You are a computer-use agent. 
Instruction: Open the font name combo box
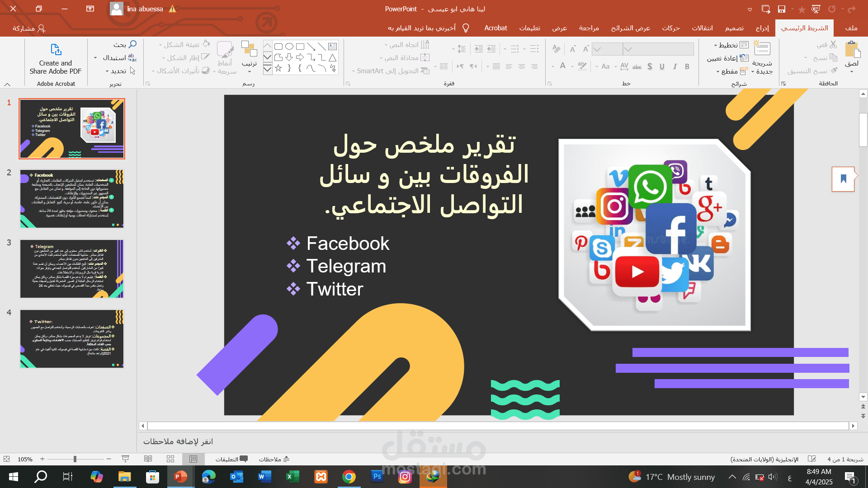[658, 49]
